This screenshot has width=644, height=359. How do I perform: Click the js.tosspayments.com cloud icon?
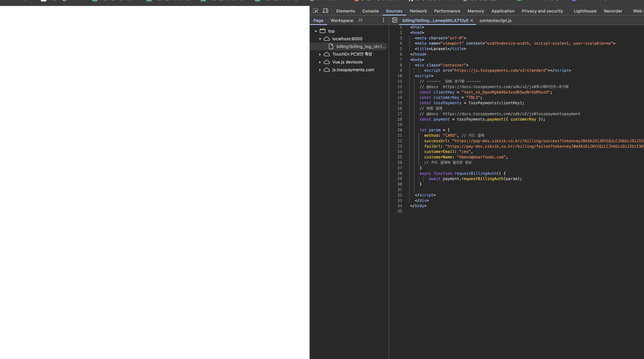327,70
